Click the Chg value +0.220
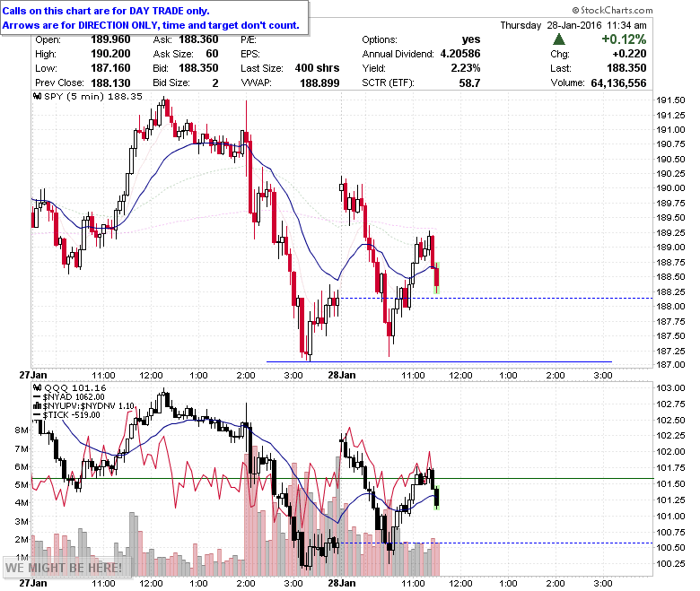Screen dimensions: 700x591 tap(629, 54)
